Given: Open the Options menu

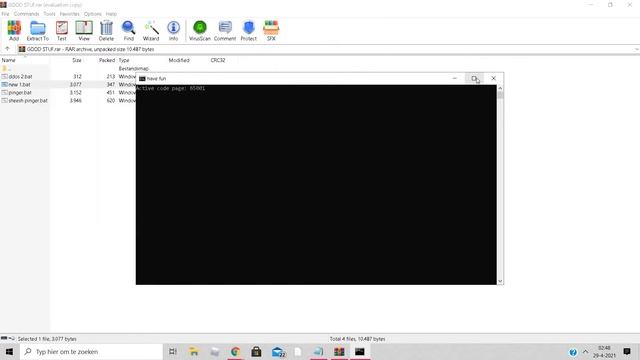Looking at the screenshot, I should pos(93,14).
